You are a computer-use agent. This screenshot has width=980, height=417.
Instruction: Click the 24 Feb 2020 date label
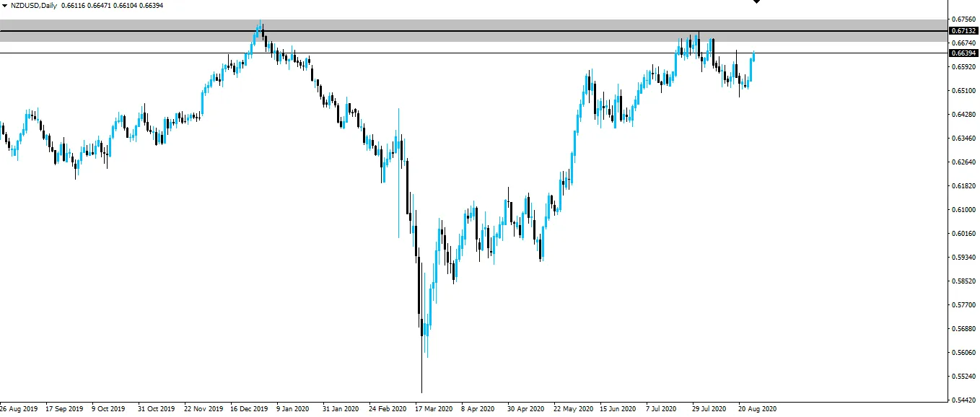[x=387, y=409]
